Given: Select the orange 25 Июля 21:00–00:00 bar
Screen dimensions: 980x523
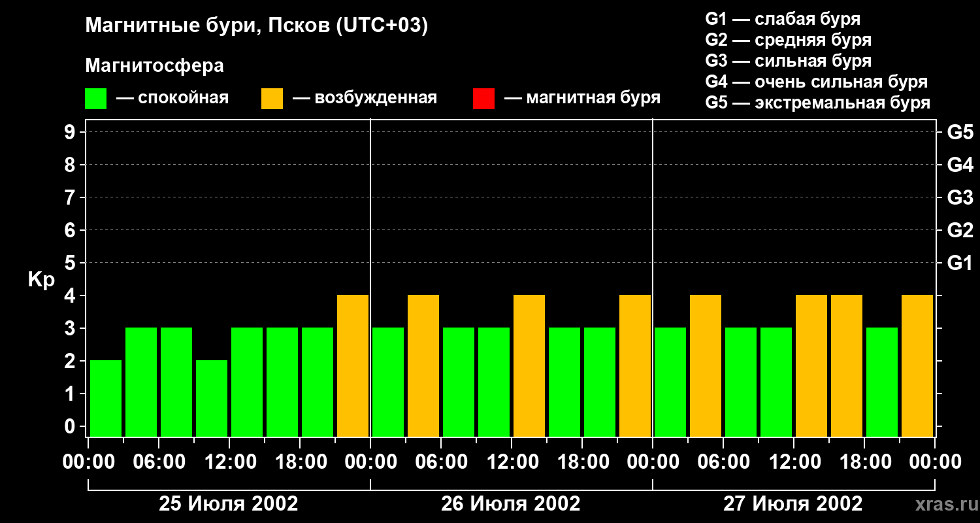Looking at the screenshot, I should tap(353, 365).
